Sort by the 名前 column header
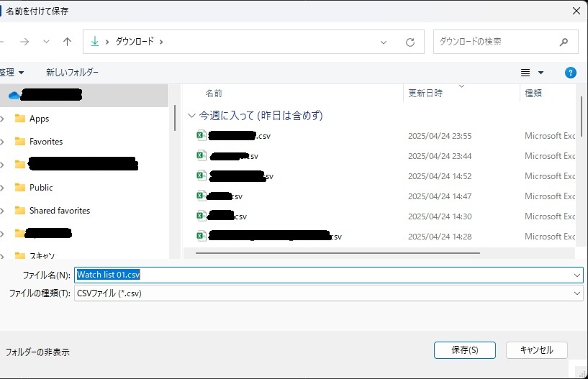 tap(214, 93)
